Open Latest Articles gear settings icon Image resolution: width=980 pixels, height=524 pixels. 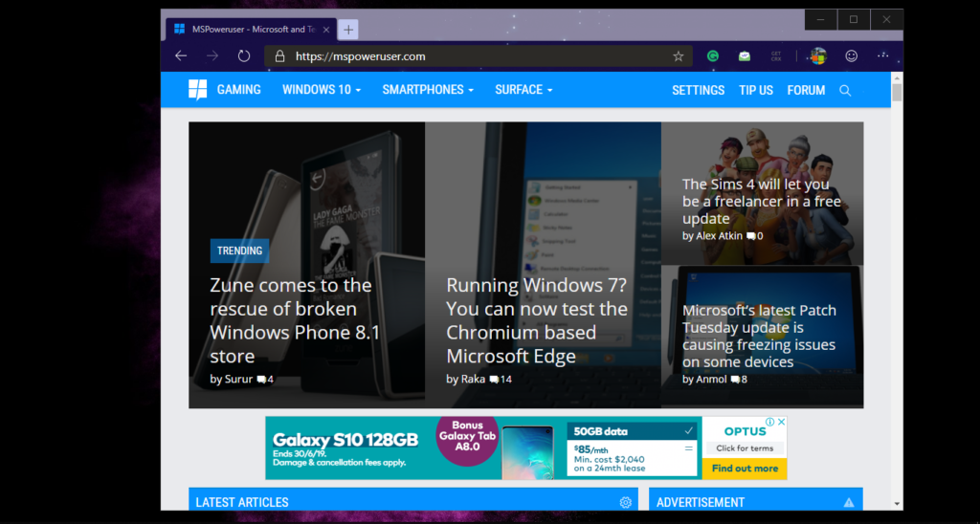626,502
